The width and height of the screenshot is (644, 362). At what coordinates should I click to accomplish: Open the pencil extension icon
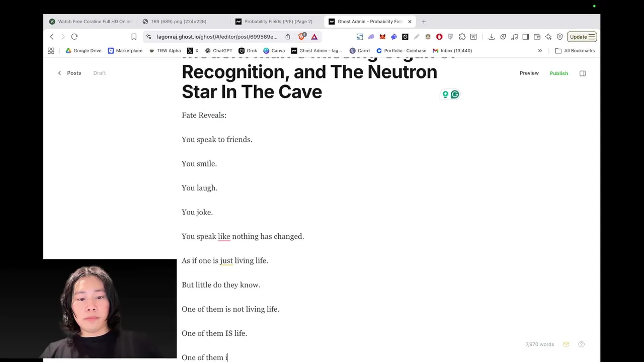coord(417,37)
